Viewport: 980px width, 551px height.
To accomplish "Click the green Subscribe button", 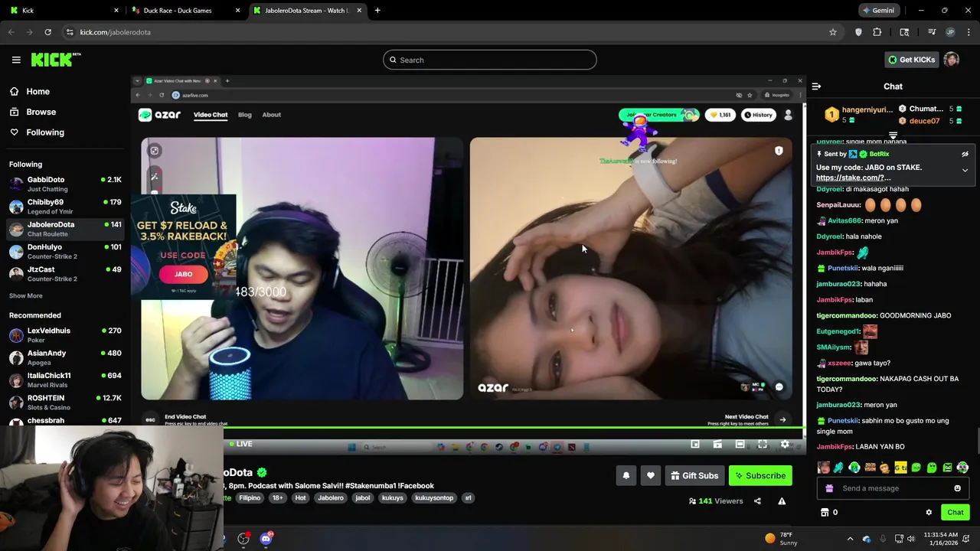I will pos(760,476).
